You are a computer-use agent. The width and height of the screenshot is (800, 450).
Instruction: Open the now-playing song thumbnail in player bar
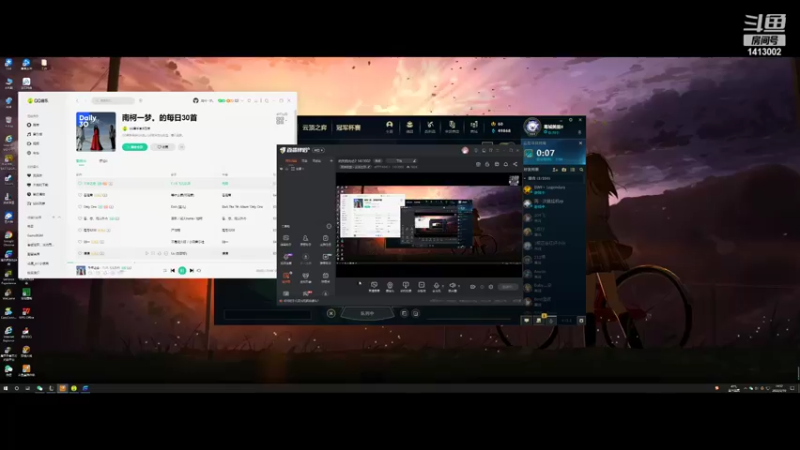point(81,270)
